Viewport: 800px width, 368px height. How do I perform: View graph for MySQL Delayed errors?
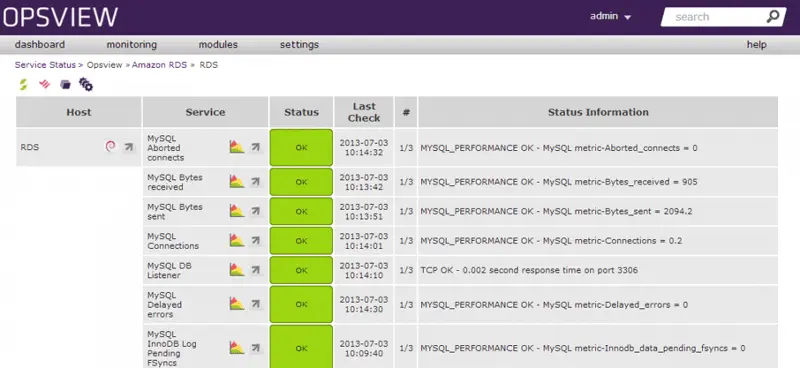pyautogui.click(x=237, y=304)
